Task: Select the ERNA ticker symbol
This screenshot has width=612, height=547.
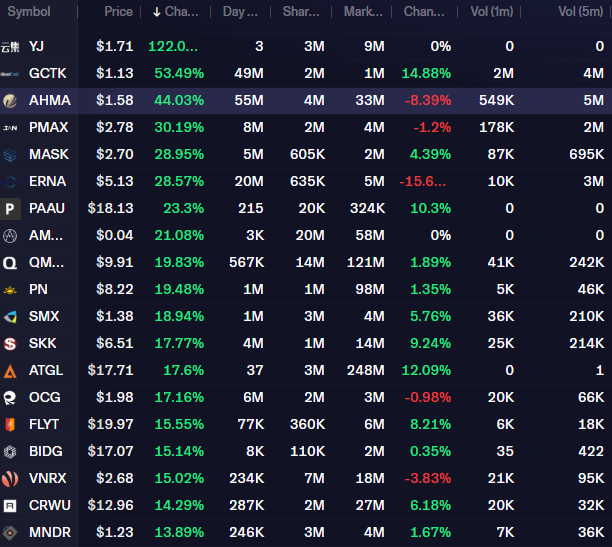Action: pyautogui.click(x=48, y=182)
